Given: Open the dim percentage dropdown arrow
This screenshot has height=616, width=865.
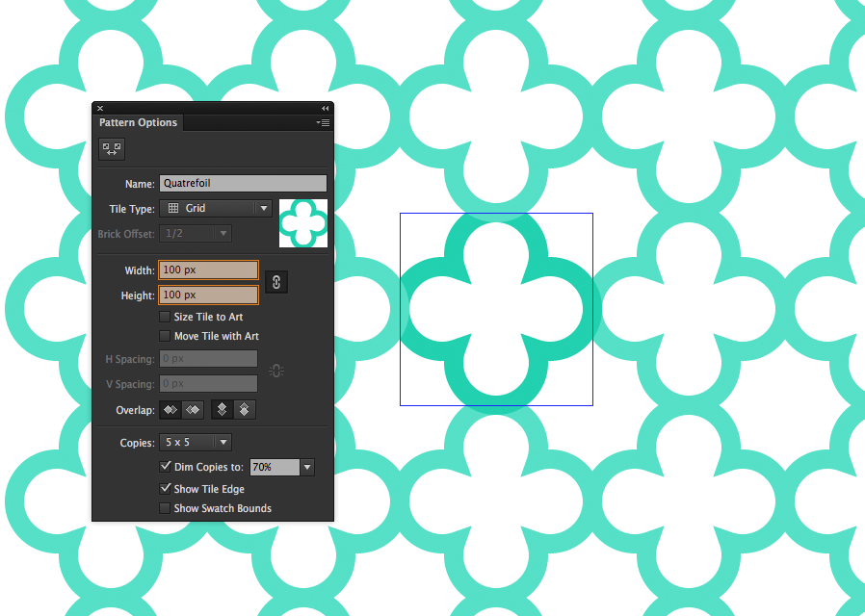Looking at the screenshot, I should 306,467.
